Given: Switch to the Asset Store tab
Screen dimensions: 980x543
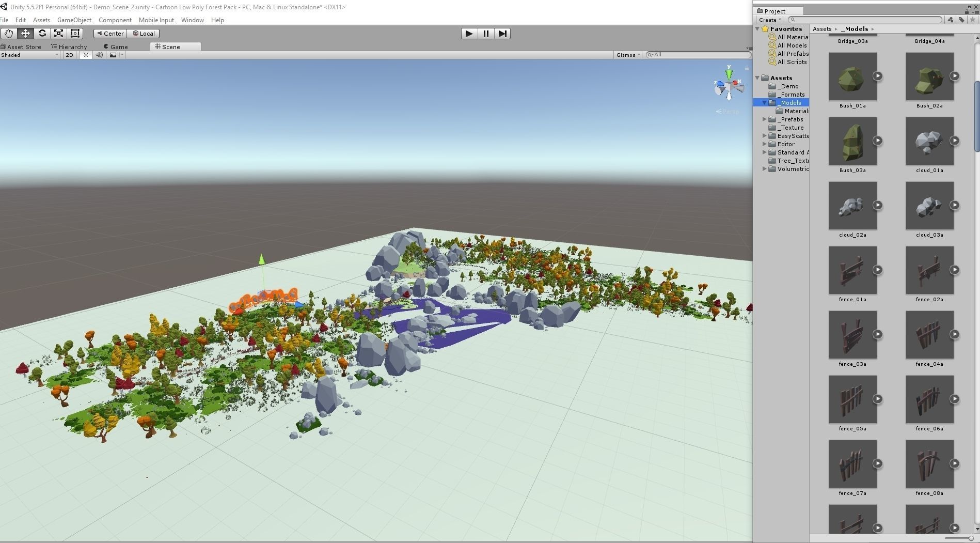Looking at the screenshot, I should click(22, 46).
